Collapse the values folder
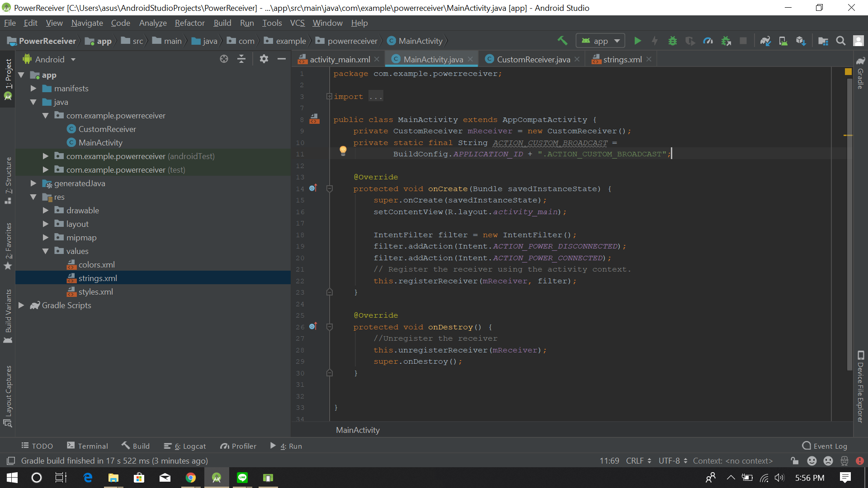868x488 pixels. (x=45, y=251)
